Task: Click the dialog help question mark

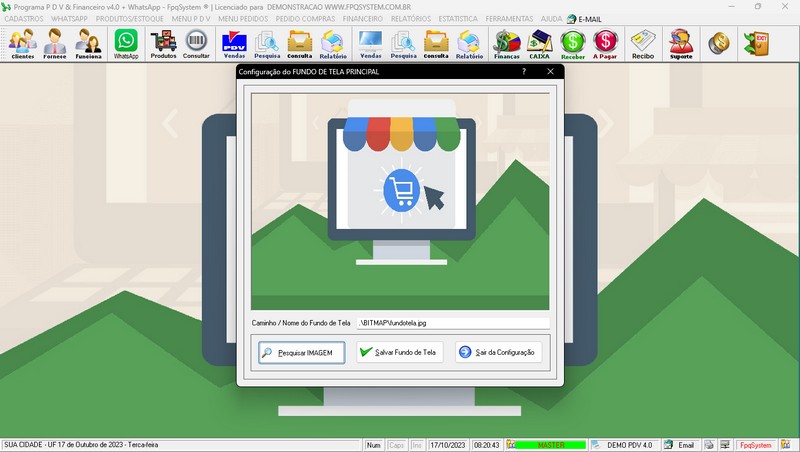Action: pos(524,71)
